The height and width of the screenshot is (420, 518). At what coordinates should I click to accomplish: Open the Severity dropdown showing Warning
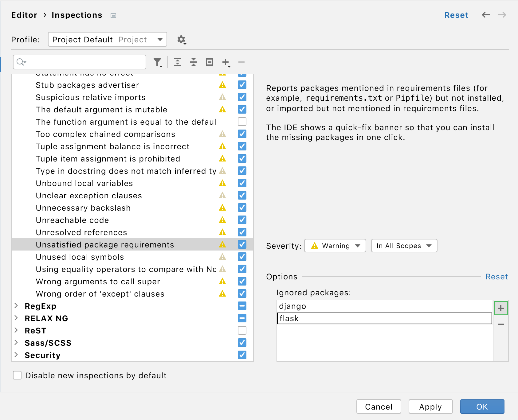pyautogui.click(x=335, y=246)
